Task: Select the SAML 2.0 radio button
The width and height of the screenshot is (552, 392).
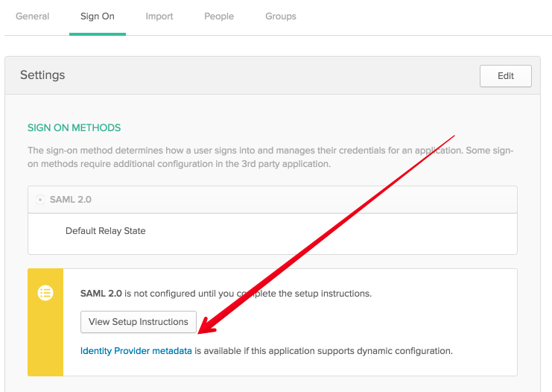Action: click(40, 200)
